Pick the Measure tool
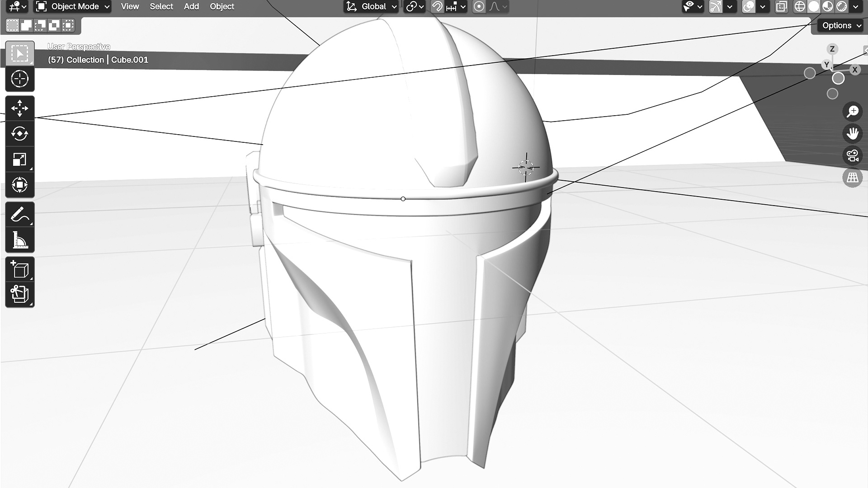This screenshot has height=488, width=868. pyautogui.click(x=19, y=240)
